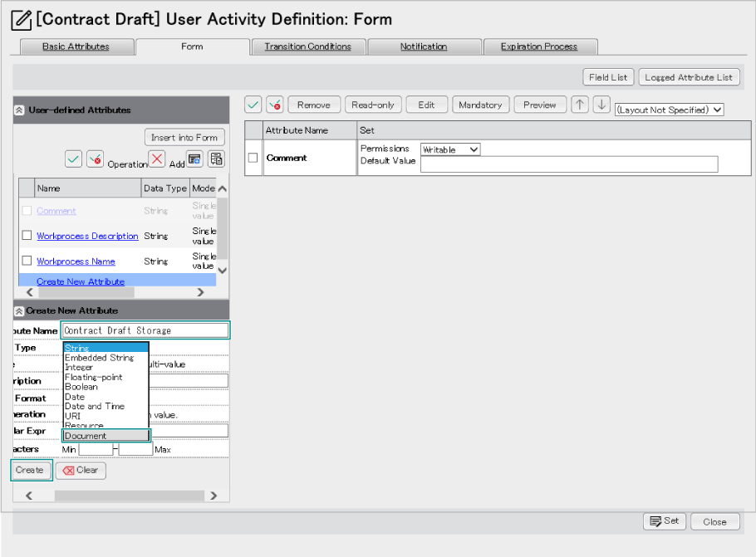Pick Boolean from the type list
Viewport: 756px width, 557px height.
coord(106,387)
